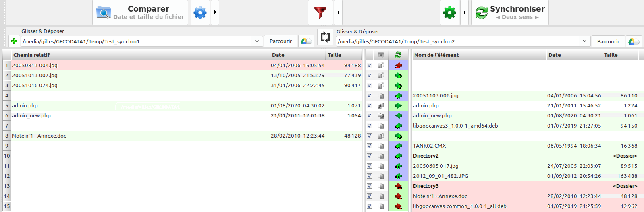The image size is (644, 212).
Task: Click category icon on row 1
Action: pos(381,65)
